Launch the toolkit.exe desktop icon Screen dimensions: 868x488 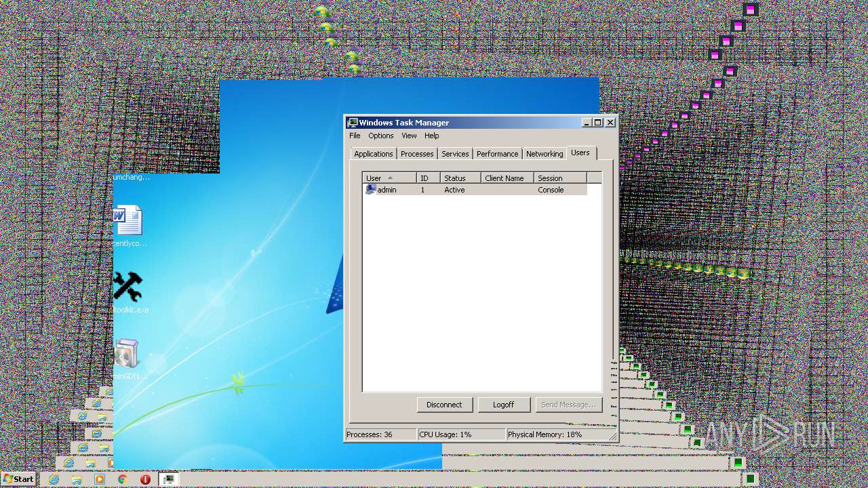tap(127, 287)
